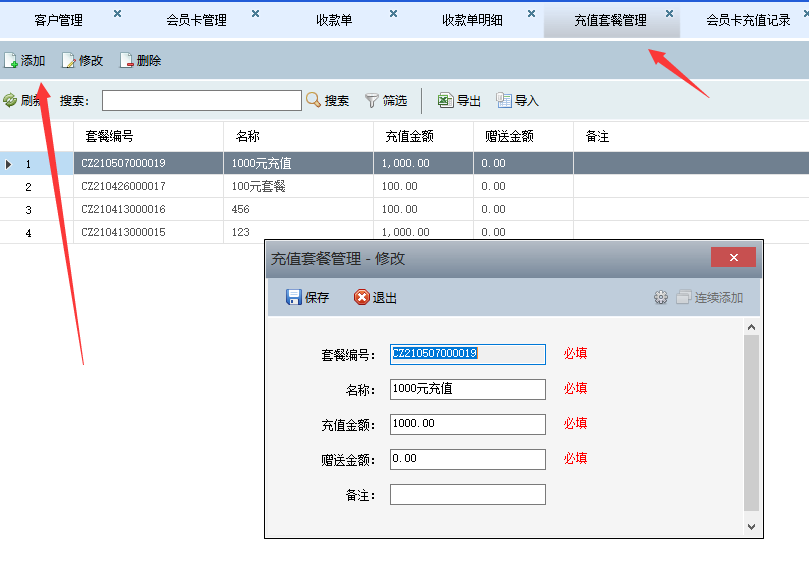Click the 导出 (Export) icon
This screenshot has width=809, height=580.
pyautogui.click(x=446, y=100)
